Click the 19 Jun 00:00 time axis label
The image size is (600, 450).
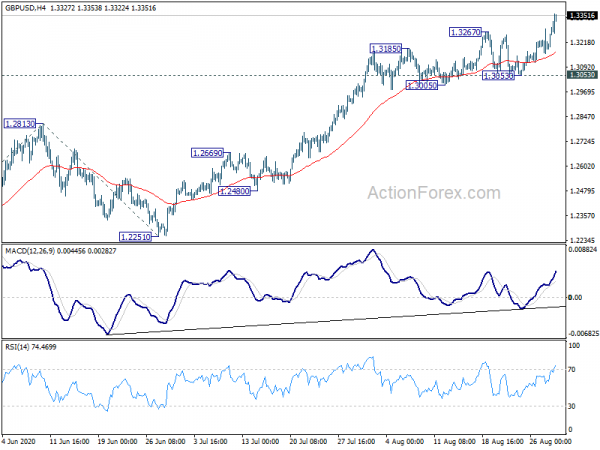[x=117, y=442]
